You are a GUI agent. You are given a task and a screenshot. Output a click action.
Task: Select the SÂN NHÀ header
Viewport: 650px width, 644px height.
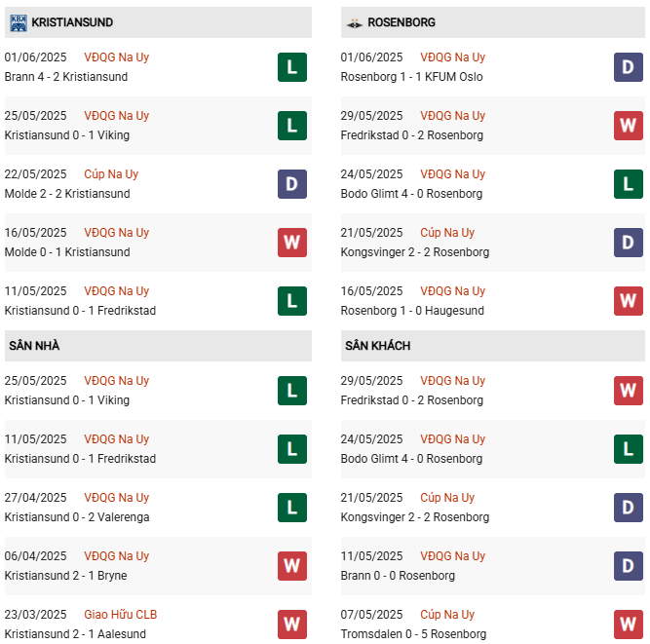(x=158, y=346)
